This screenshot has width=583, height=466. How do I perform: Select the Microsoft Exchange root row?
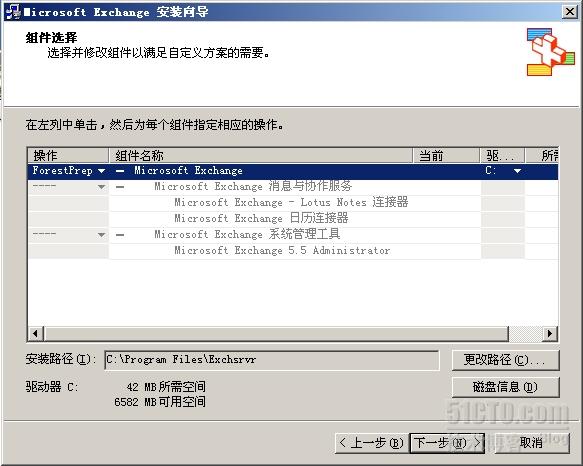pos(293,171)
